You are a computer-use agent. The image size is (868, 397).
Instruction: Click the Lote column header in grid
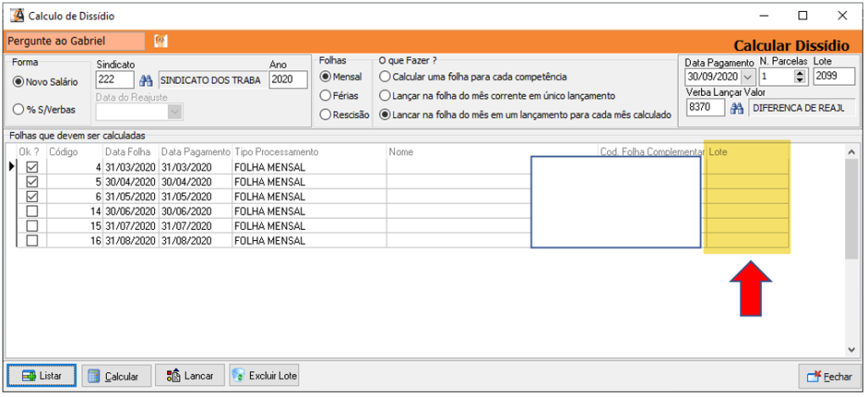tap(748, 151)
